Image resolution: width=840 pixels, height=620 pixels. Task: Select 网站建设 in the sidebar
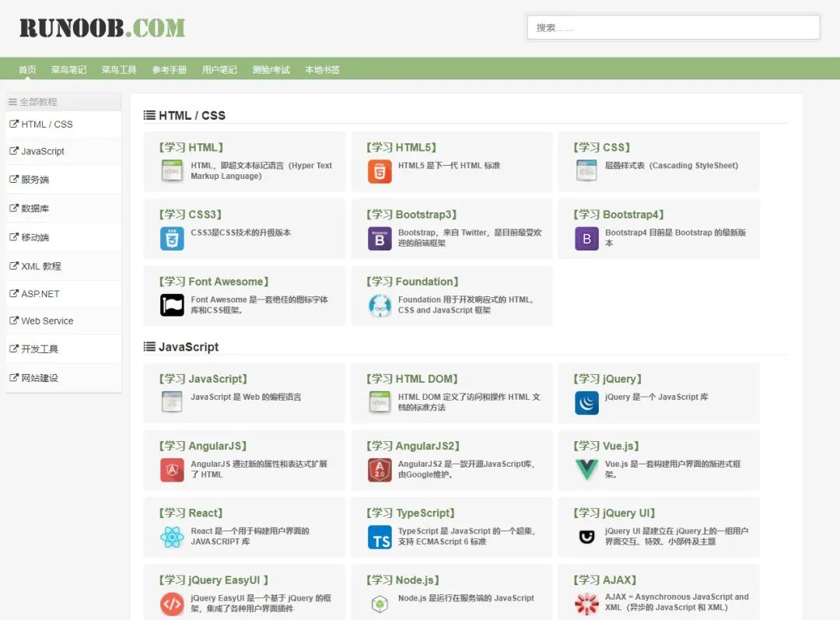point(64,378)
